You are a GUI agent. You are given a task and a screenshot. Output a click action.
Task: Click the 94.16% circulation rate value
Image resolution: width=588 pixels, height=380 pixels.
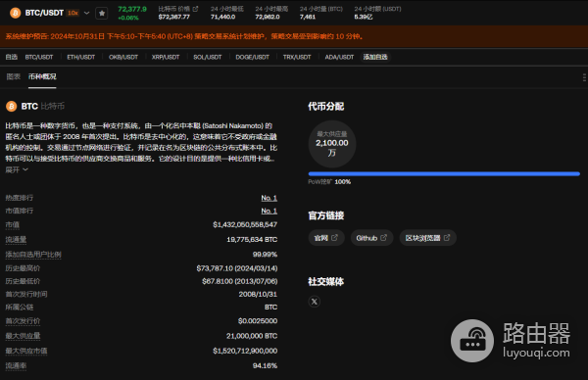point(265,365)
